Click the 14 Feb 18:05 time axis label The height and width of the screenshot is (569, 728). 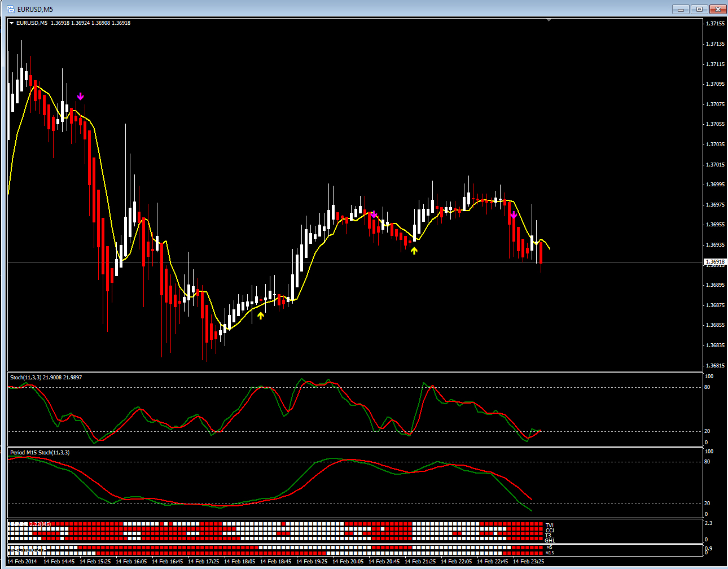[239, 562]
